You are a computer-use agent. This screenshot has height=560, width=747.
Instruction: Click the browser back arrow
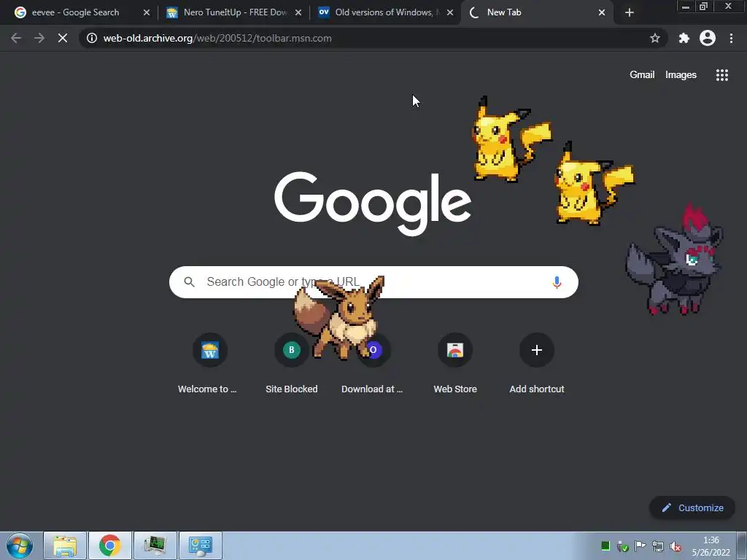(x=16, y=38)
